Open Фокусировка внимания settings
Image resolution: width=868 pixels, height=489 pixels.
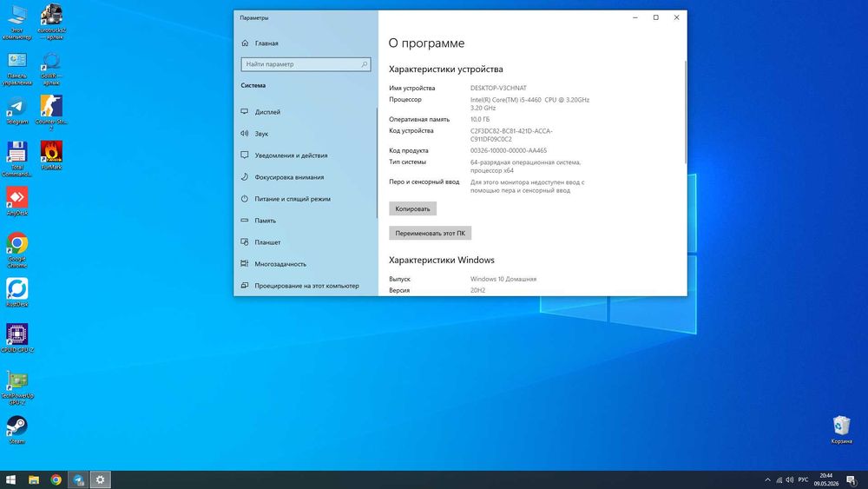(306, 177)
